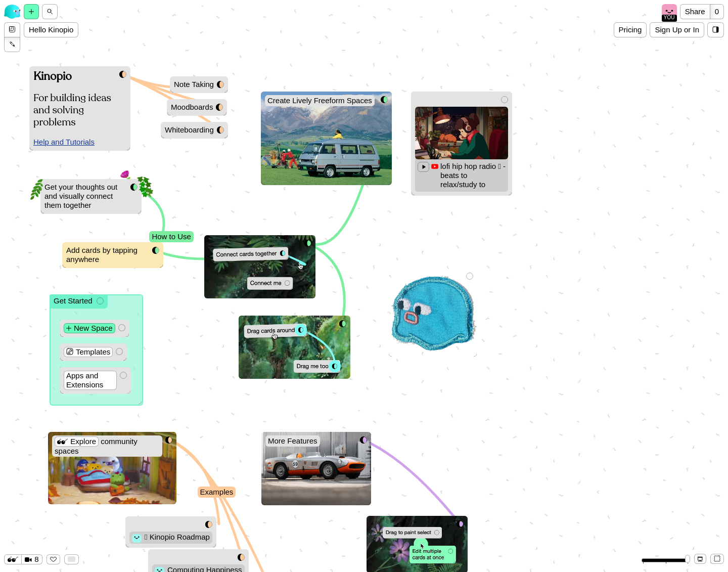This screenshot has height=572, width=728.
Task: Click connector circle on Moodboards card
Action: point(219,107)
